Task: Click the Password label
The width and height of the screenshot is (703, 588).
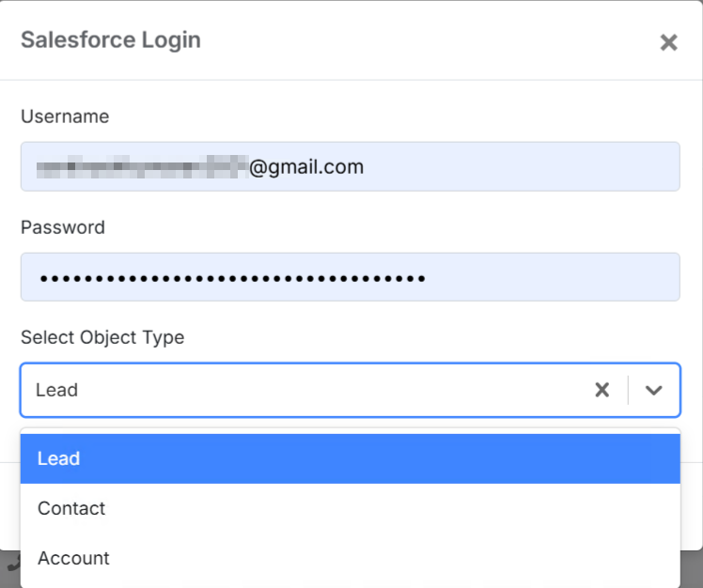Action: pos(63,227)
